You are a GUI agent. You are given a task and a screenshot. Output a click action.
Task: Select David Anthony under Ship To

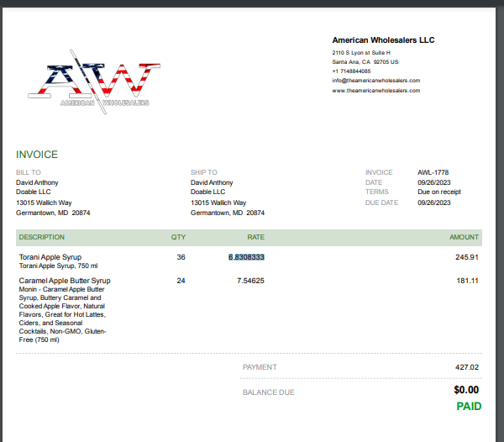point(212,182)
